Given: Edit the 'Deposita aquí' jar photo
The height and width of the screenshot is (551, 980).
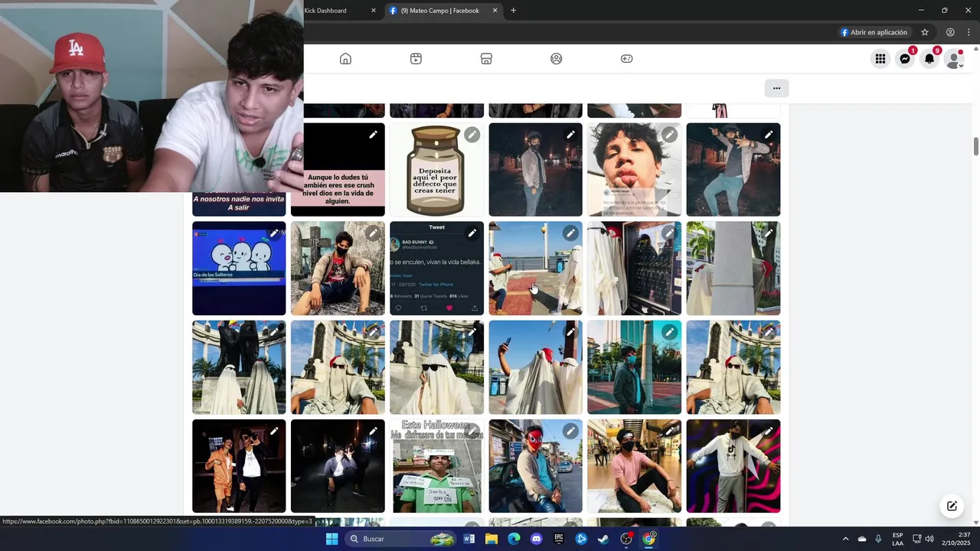Looking at the screenshot, I should 472,135.
